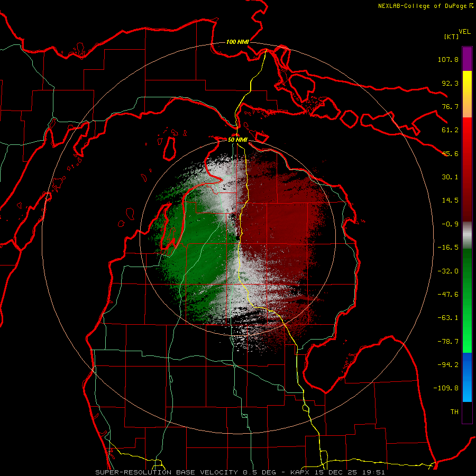Click the 92.3 velocity scale value
Viewport: 476px width, 476px height.
click(450, 83)
